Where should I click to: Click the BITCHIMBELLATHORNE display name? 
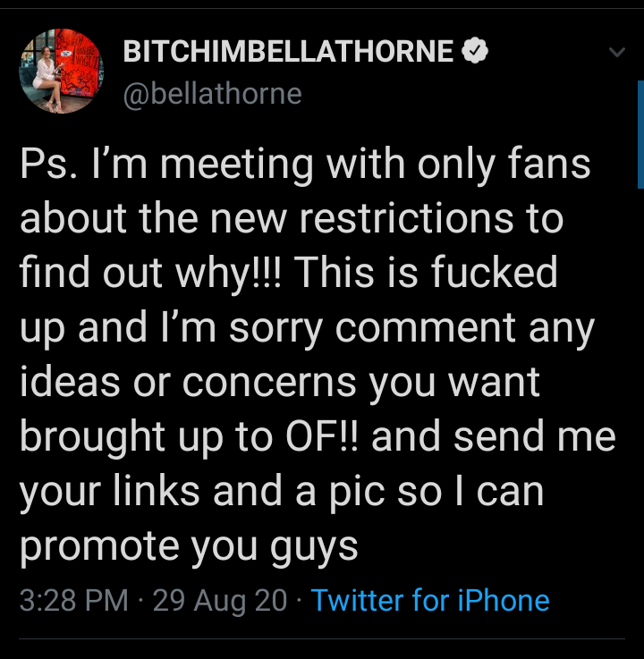288,53
